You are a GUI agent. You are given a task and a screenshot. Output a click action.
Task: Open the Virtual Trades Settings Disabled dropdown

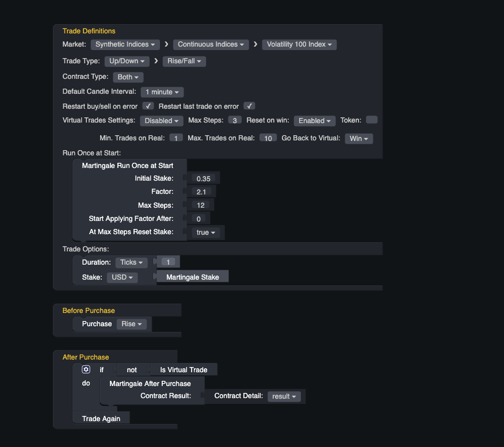pyautogui.click(x=161, y=121)
